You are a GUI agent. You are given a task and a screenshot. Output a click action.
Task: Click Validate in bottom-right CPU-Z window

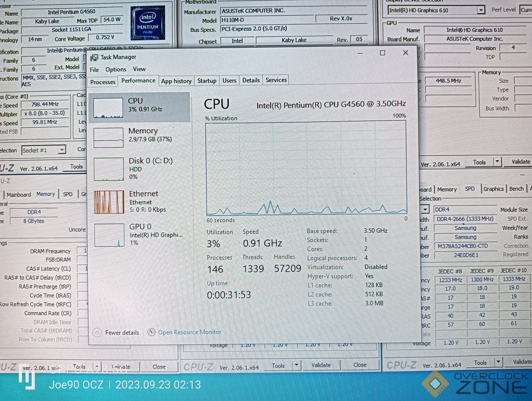click(x=522, y=362)
